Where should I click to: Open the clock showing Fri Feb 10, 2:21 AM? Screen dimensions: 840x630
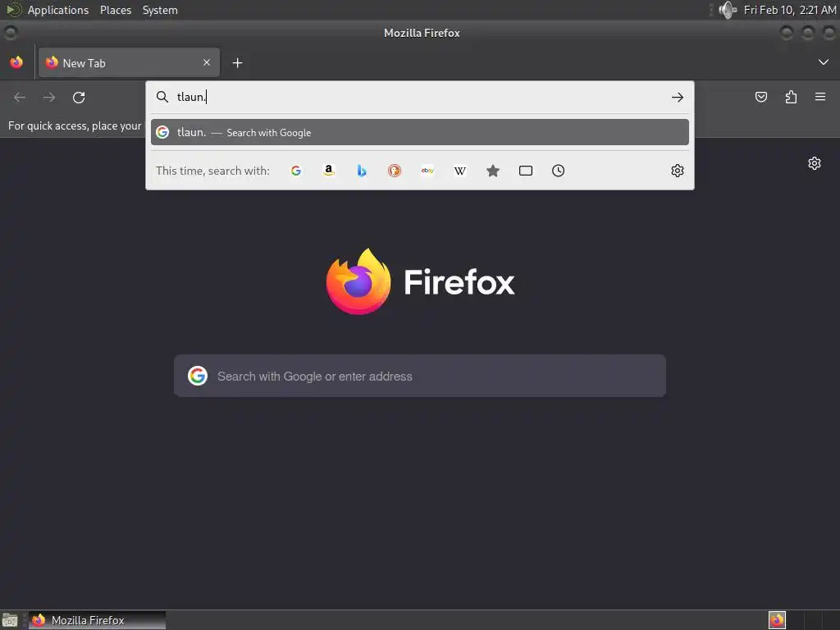tap(790, 10)
